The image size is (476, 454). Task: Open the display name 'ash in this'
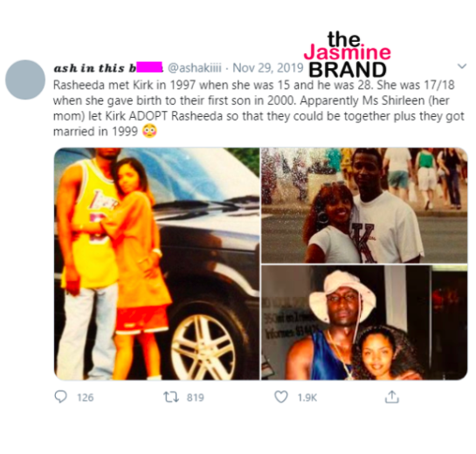(89, 68)
